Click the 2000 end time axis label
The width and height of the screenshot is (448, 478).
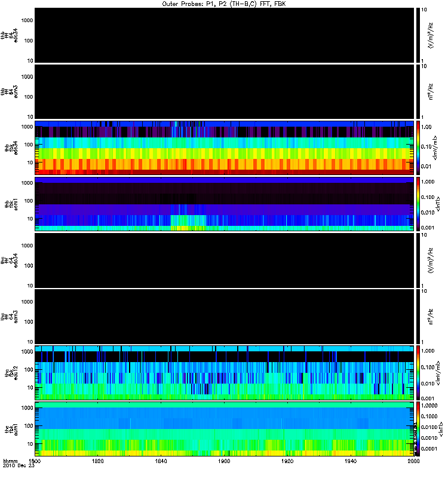click(x=413, y=461)
